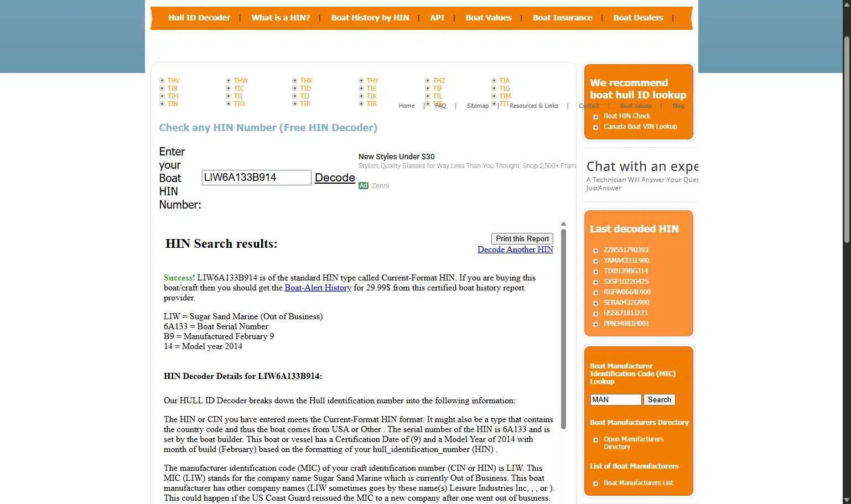The image size is (851, 504).
Task: Click the Home footer link
Action: [x=406, y=106]
